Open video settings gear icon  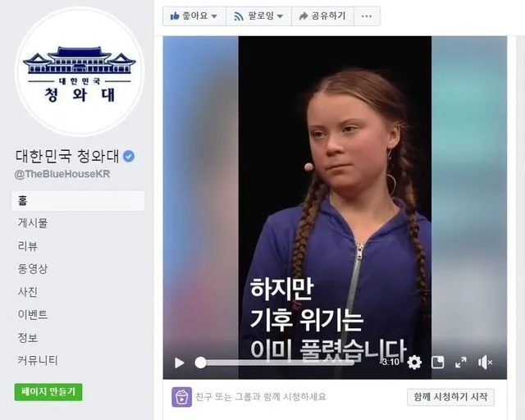point(414,363)
